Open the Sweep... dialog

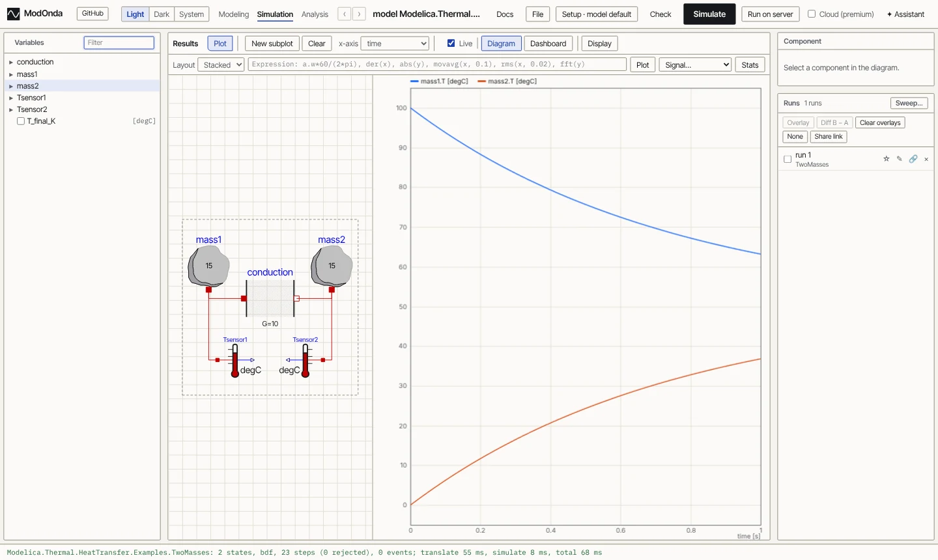(909, 104)
